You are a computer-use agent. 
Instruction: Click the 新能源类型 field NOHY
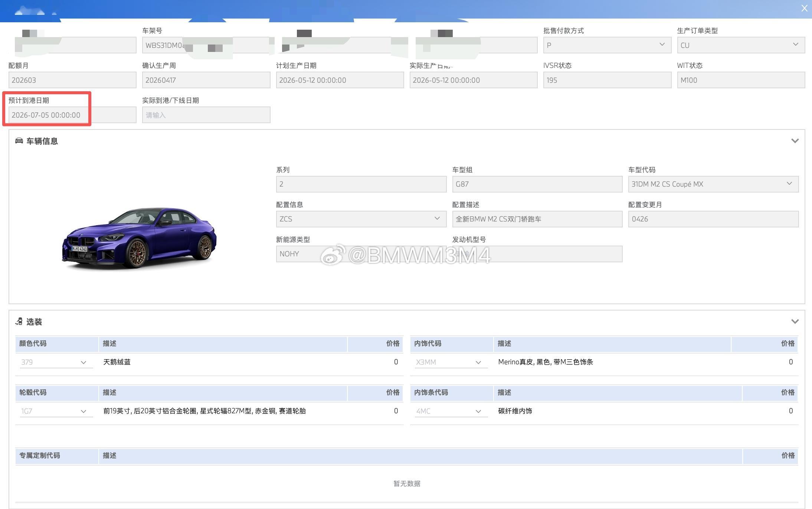(x=361, y=254)
